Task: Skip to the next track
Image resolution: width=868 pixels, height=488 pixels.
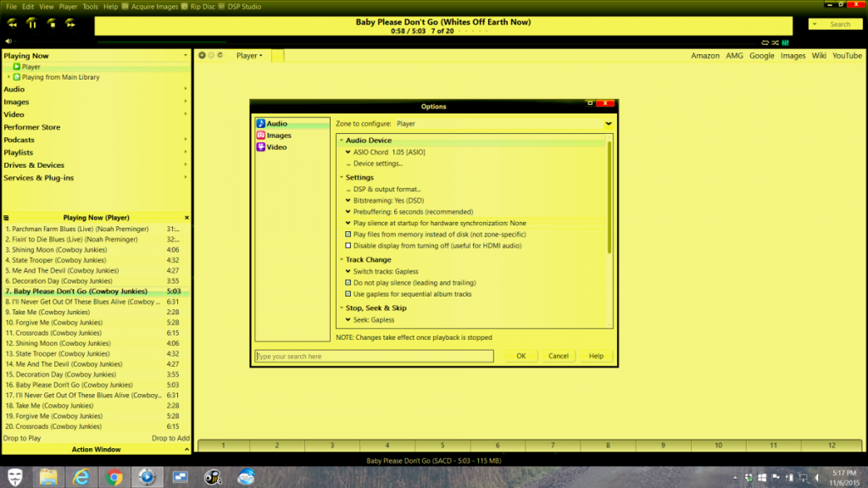Action: coord(70,23)
